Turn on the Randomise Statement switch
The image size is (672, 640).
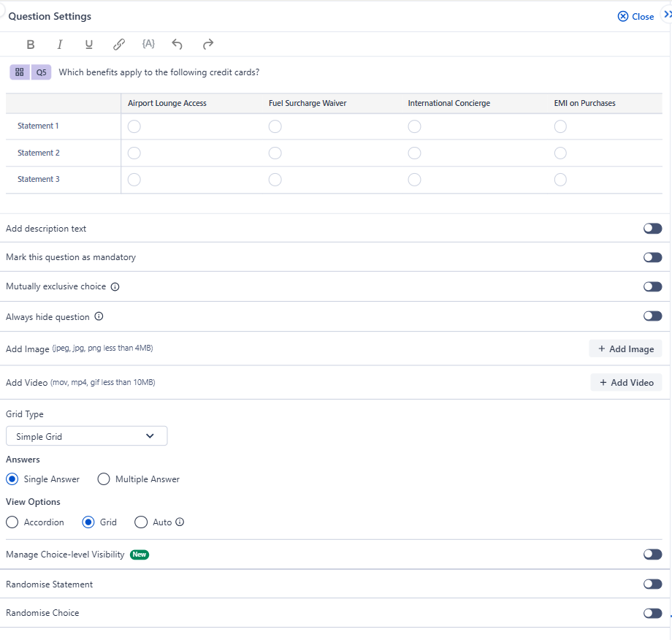click(652, 584)
